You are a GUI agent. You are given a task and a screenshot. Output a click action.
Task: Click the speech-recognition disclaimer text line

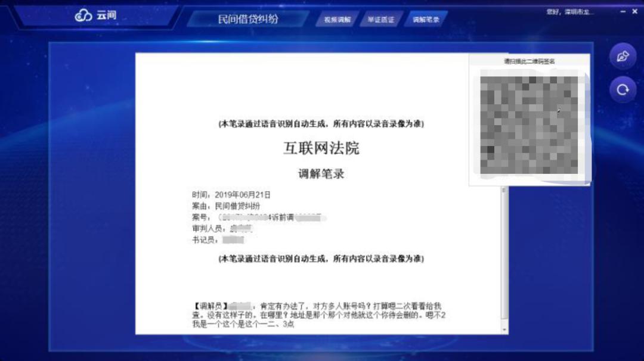320,123
